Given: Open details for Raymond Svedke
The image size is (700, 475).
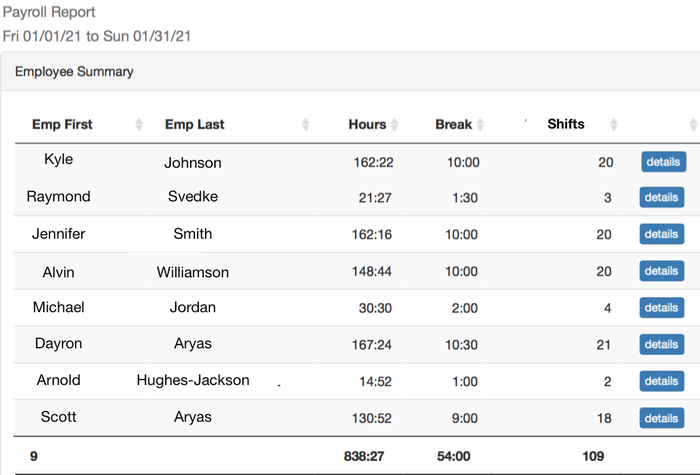Looking at the screenshot, I should point(662,197).
